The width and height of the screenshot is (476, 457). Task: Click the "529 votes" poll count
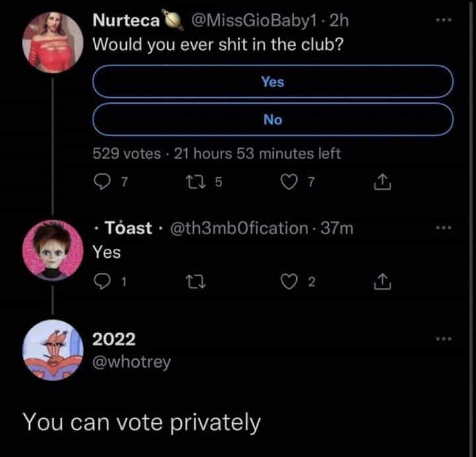[x=126, y=154]
